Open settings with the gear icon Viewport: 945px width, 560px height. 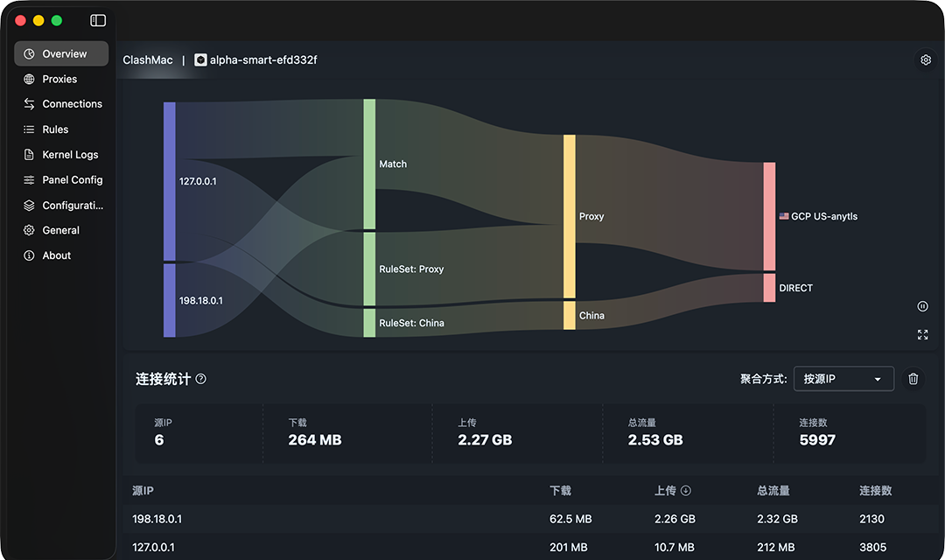(x=926, y=59)
